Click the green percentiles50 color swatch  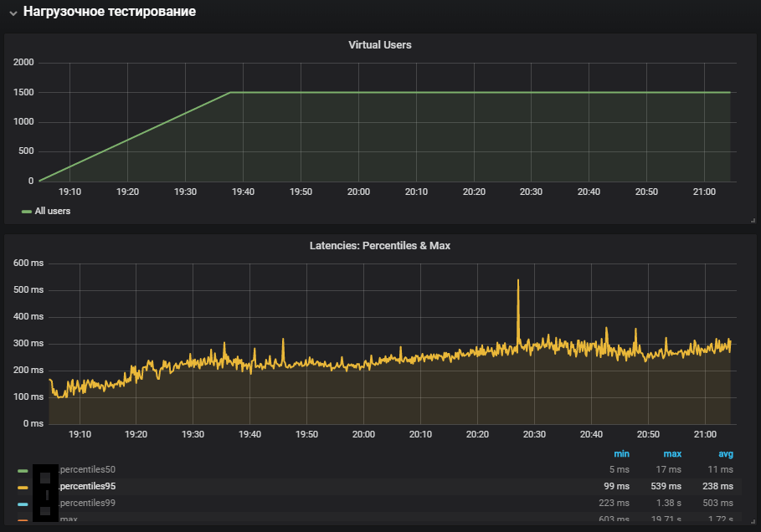tap(23, 470)
